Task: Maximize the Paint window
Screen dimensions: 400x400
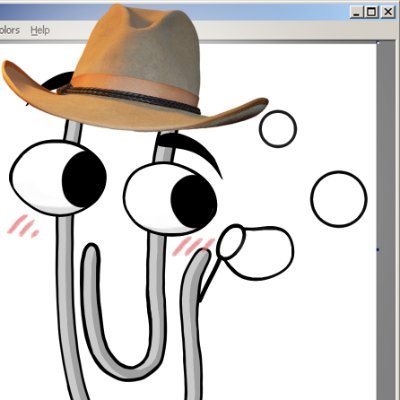Action: [371, 12]
